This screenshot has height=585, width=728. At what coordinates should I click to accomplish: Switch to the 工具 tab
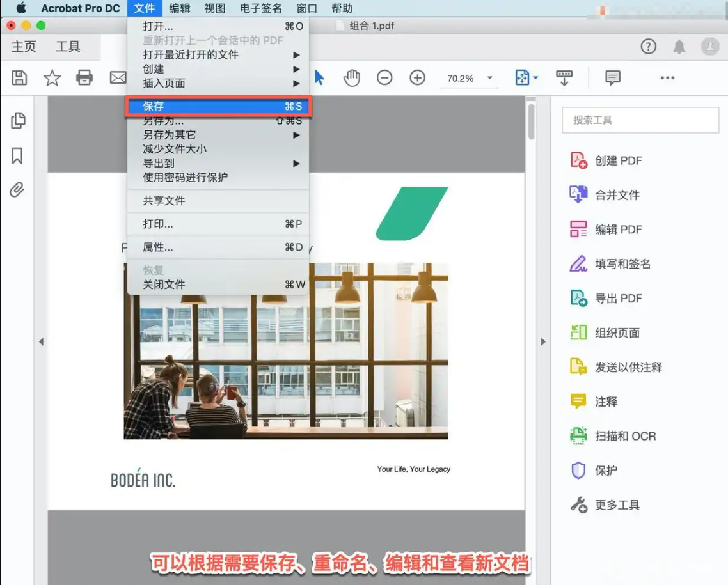click(x=68, y=46)
